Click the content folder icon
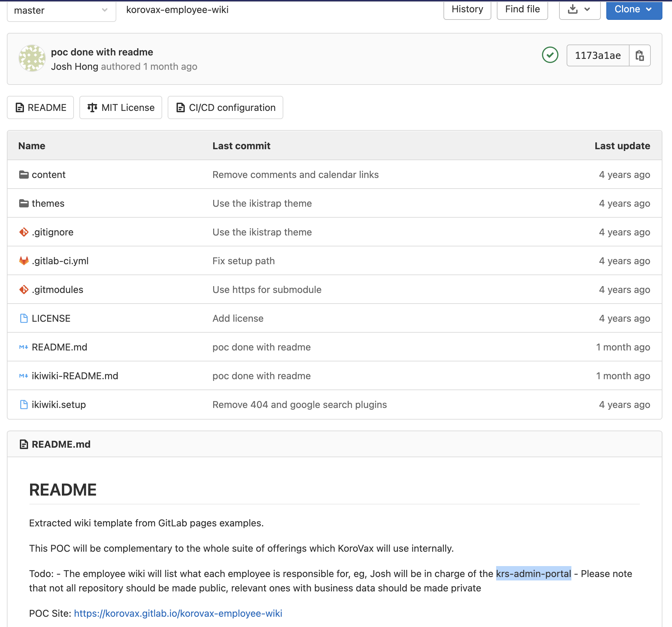Screen dimensions: 672x627 pyautogui.click(x=24, y=175)
